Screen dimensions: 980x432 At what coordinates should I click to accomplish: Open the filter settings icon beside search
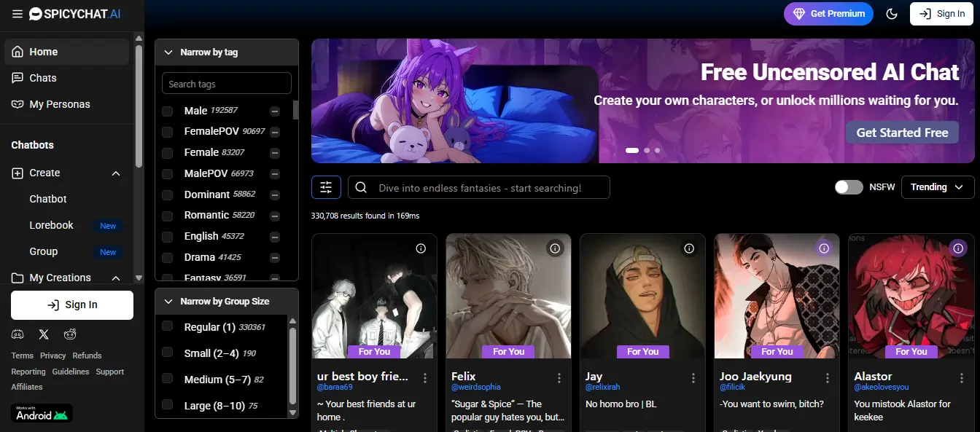(x=326, y=187)
